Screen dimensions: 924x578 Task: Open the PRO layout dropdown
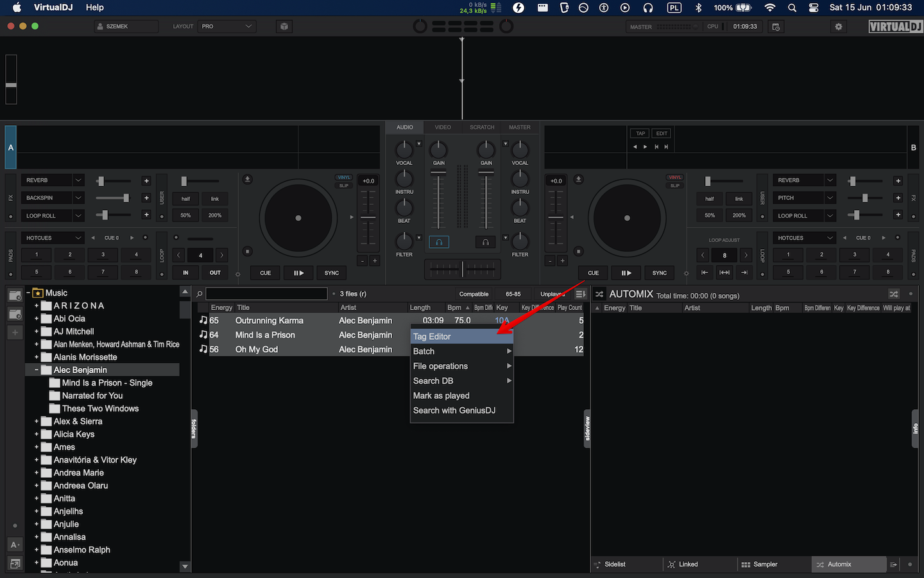tap(227, 26)
